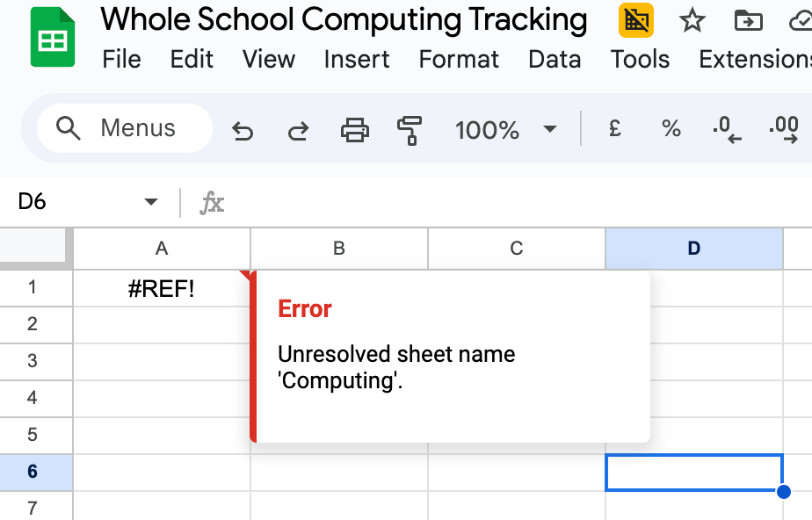Open the File menu
Image resolution: width=812 pixels, height=520 pixels.
tap(121, 60)
